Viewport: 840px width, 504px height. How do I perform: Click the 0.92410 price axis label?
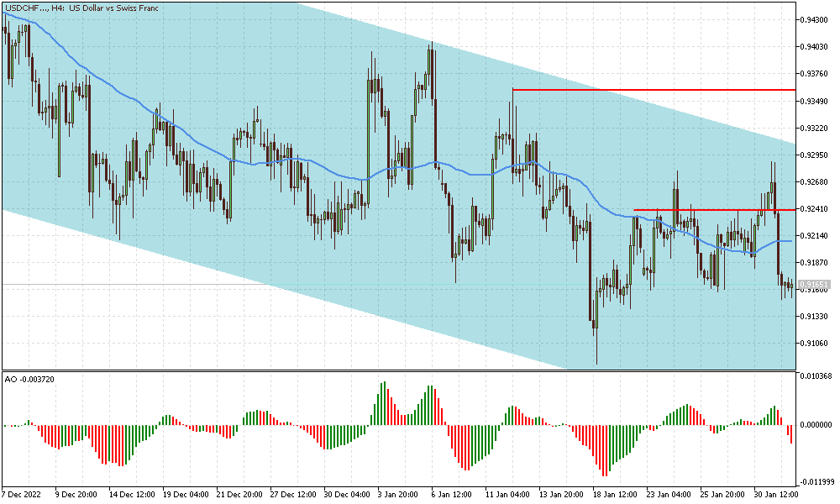coord(812,208)
